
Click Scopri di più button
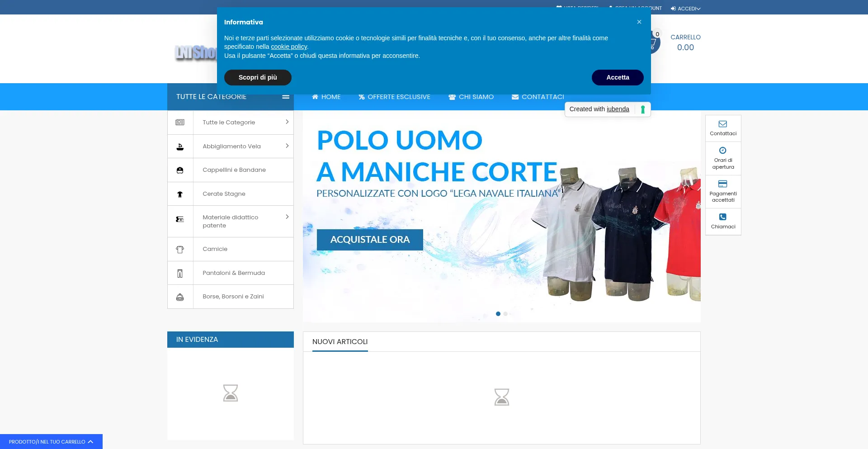tap(258, 77)
